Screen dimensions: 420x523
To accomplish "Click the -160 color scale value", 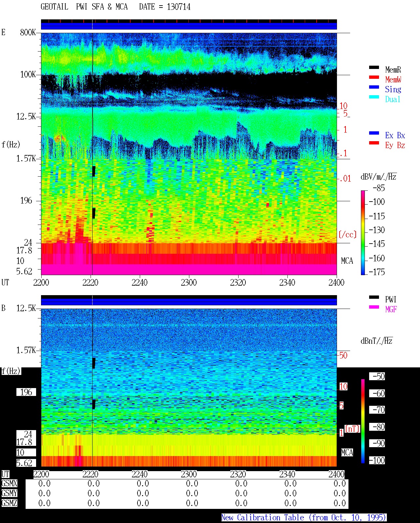I will [377, 258].
